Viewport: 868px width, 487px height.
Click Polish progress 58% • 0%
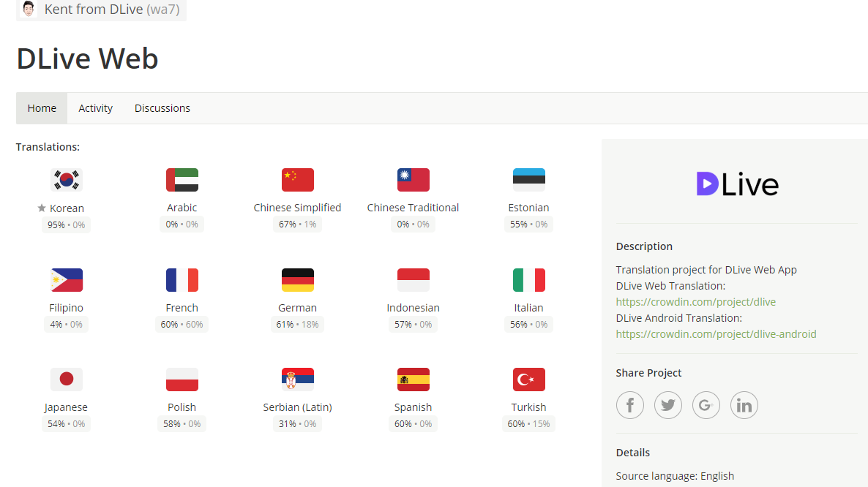pos(182,424)
